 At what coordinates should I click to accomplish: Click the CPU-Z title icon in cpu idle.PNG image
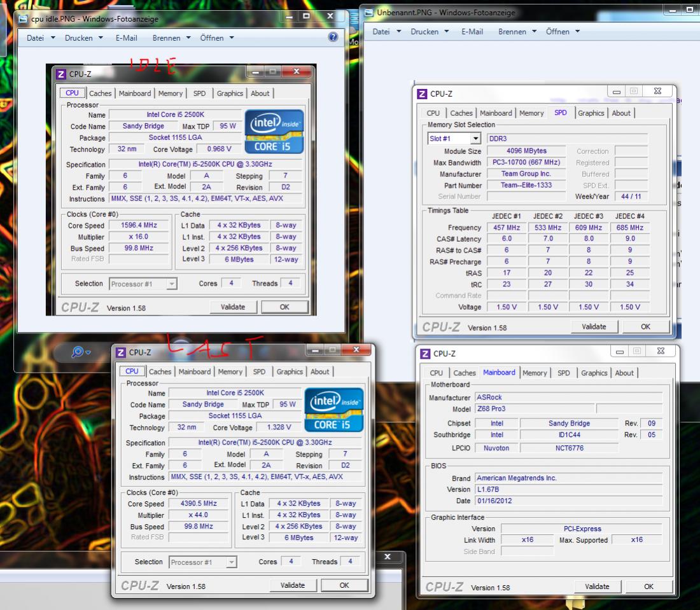click(x=61, y=74)
